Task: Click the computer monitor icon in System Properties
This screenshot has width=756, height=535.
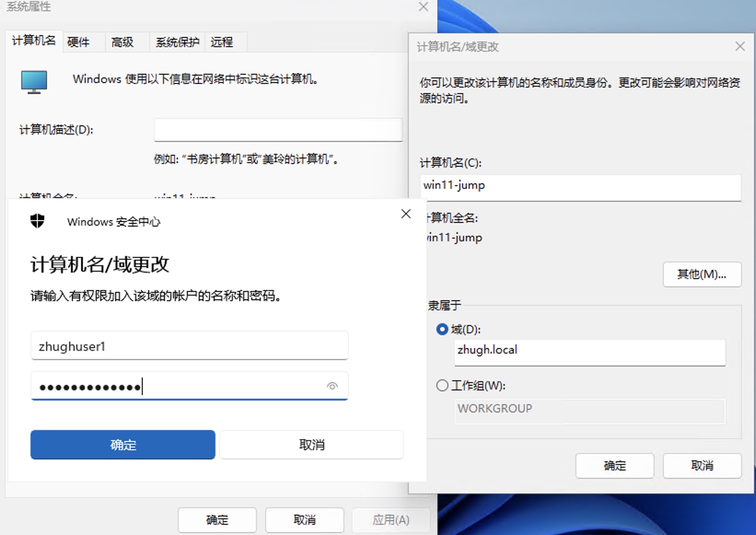Action: pyautogui.click(x=34, y=82)
